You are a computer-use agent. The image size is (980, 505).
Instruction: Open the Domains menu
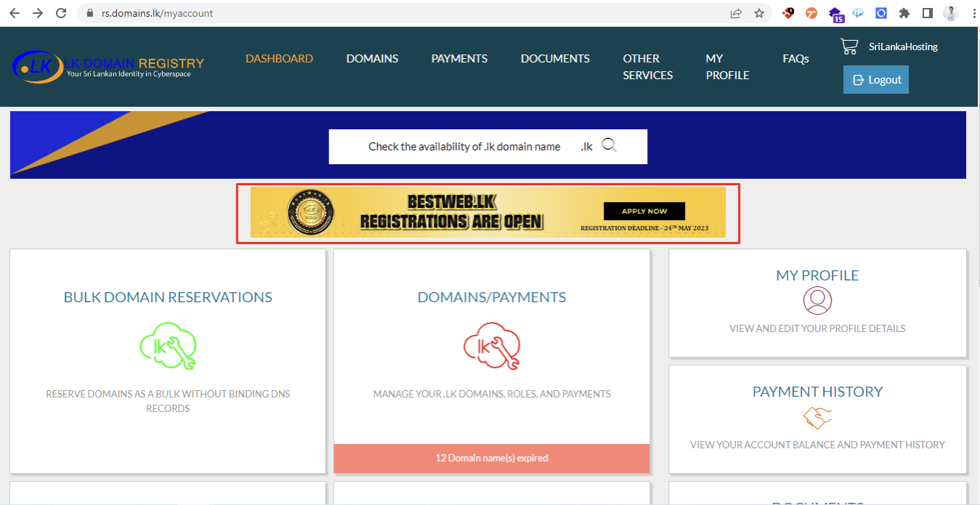pos(372,59)
